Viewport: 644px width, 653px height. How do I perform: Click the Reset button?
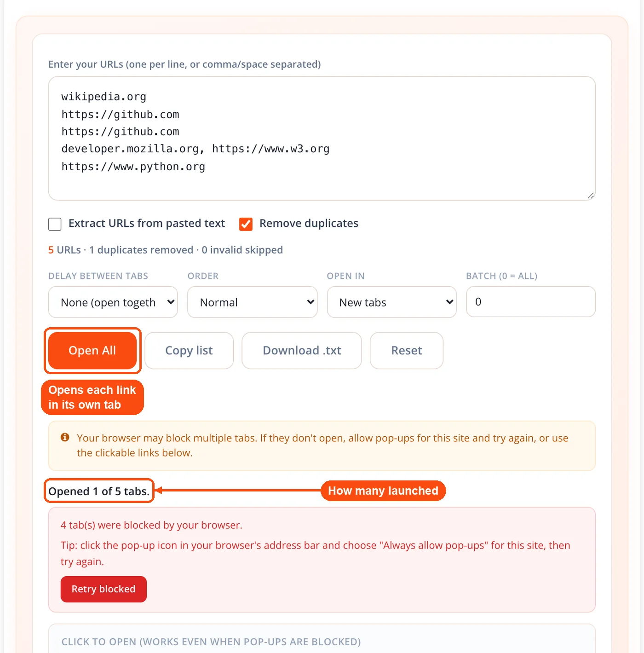(x=407, y=351)
